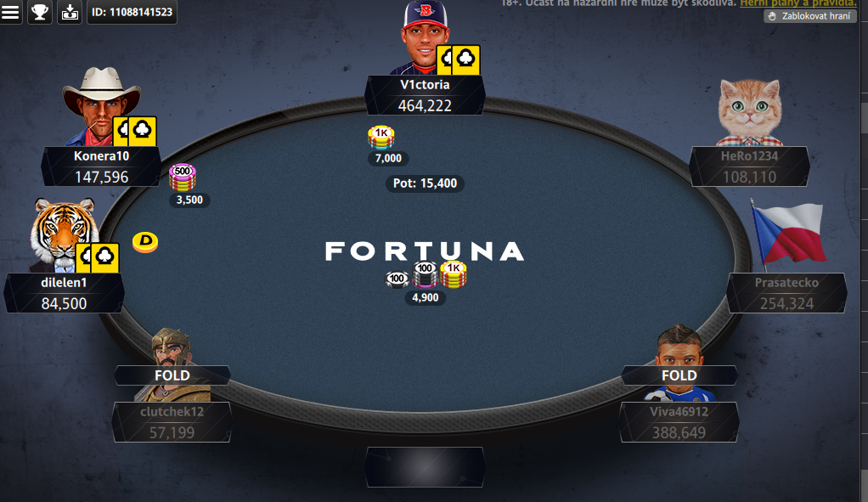
Task: Open the hamburger main menu
Action: pos(10,12)
